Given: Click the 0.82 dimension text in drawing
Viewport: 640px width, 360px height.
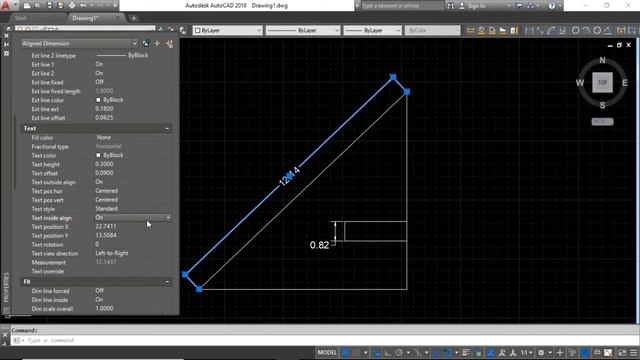Looking at the screenshot, I should (319, 245).
